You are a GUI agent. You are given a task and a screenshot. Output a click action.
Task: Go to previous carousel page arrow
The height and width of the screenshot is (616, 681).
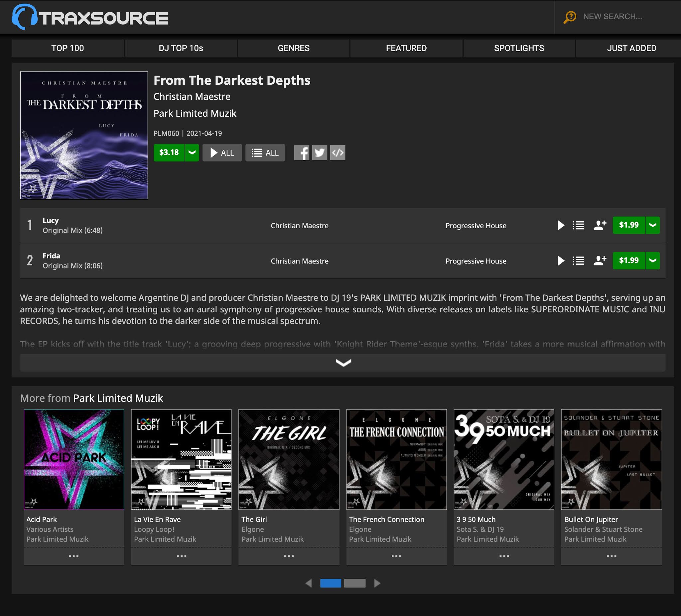click(308, 583)
